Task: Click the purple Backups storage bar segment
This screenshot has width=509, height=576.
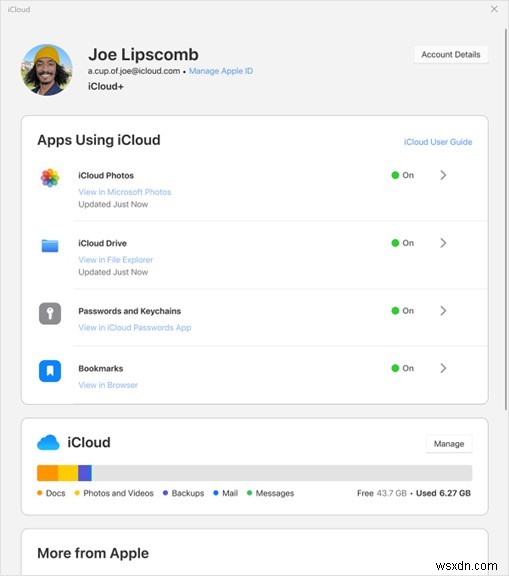Action: point(85,473)
